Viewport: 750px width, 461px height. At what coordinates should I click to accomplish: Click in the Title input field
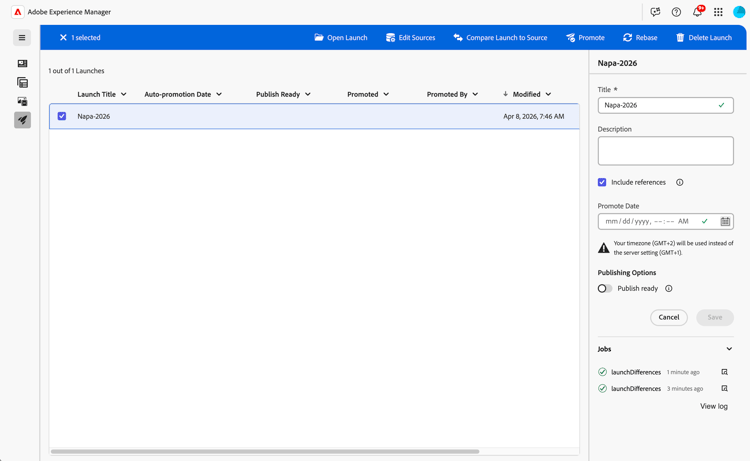click(665, 105)
